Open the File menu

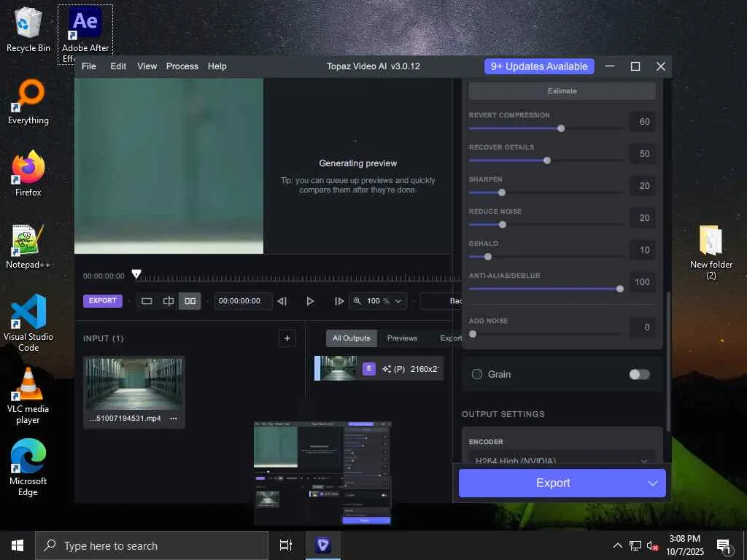pyautogui.click(x=89, y=66)
